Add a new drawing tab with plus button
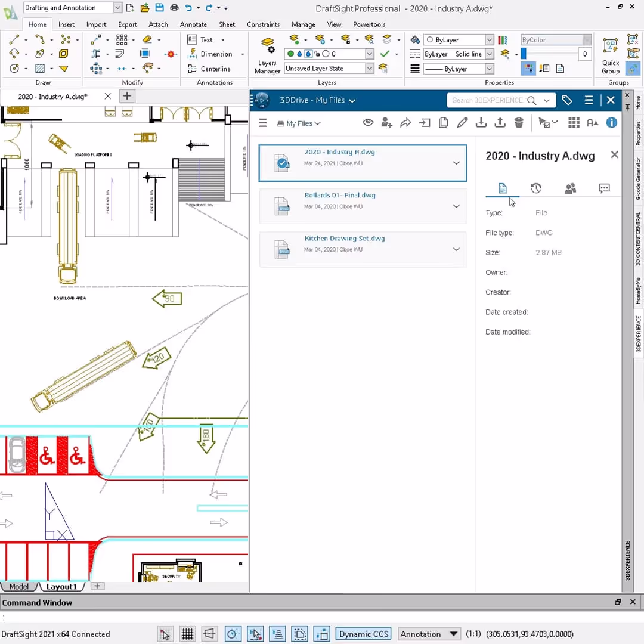The image size is (644, 644). (127, 96)
